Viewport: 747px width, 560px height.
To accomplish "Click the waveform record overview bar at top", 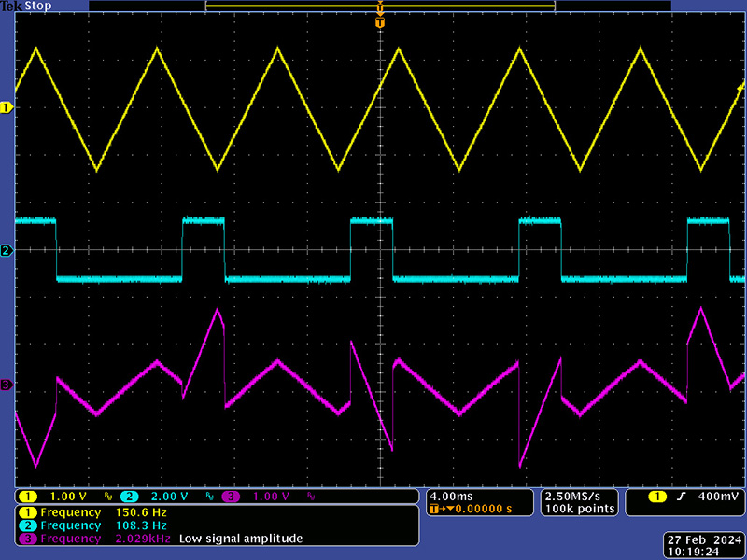I will point(380,7).
